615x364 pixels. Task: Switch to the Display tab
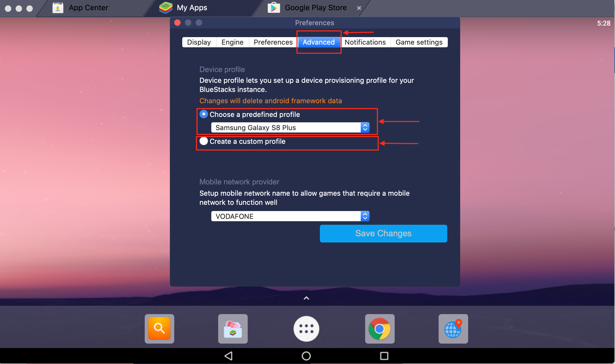[x=199, y=42]
